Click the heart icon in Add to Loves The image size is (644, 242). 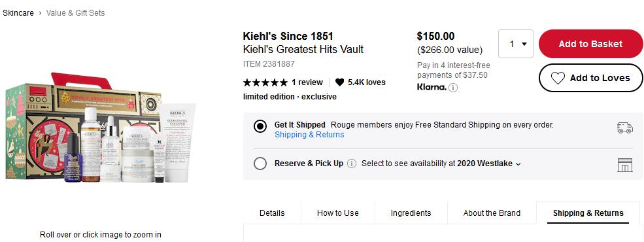(x=558, y=78)
